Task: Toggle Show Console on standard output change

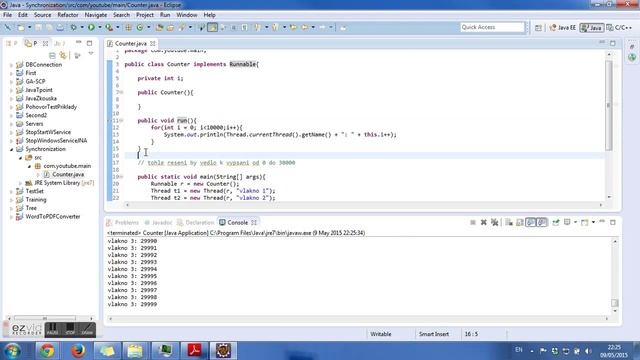Action: (x=531, y=222)
